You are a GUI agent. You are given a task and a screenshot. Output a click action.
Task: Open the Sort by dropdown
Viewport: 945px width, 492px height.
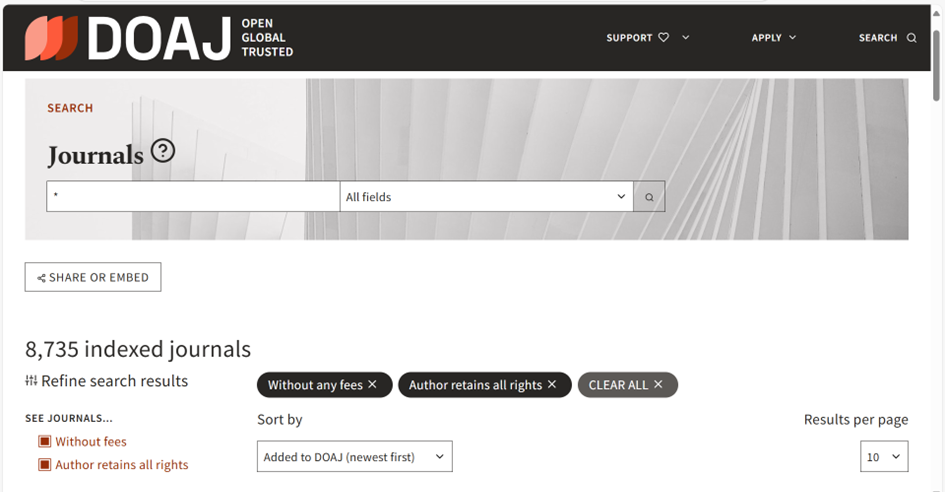pyautogui.click(x=354, y=456)
